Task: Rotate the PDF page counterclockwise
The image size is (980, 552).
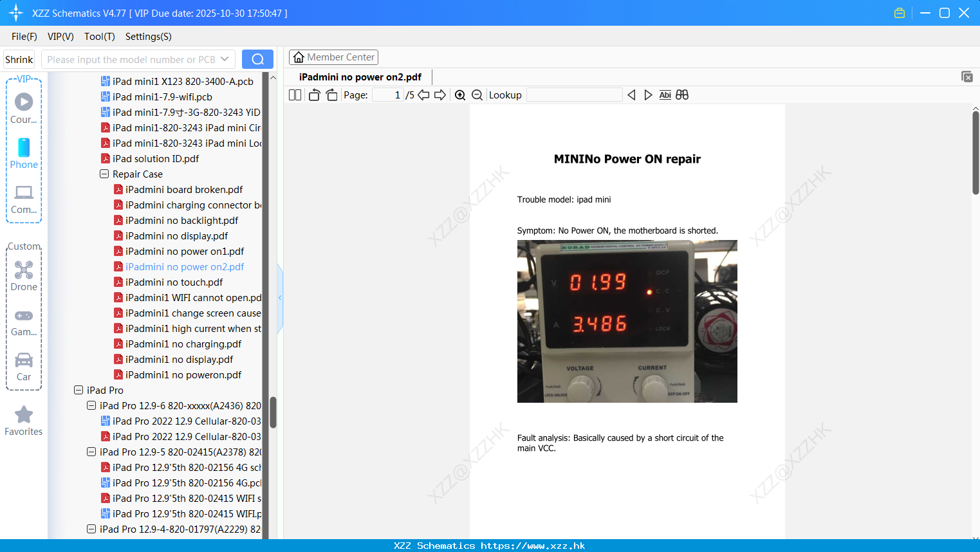Action: (314, 95)
